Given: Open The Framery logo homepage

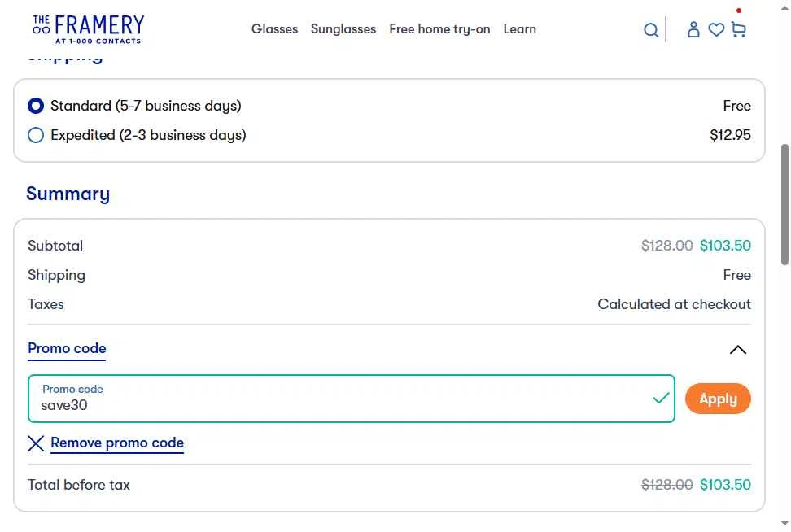Looking at the screenshot, I should 88,29.
